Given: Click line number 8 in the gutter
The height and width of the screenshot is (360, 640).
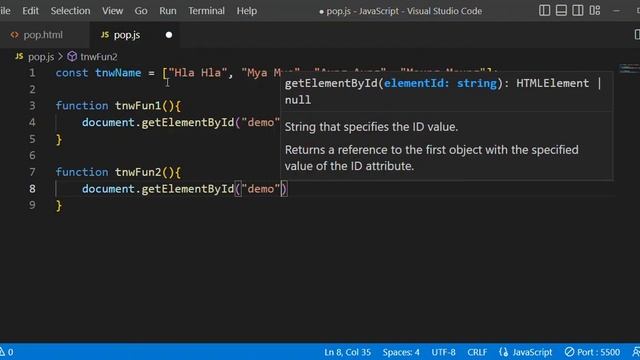Looking at the screenshot, I should (32, 189).
